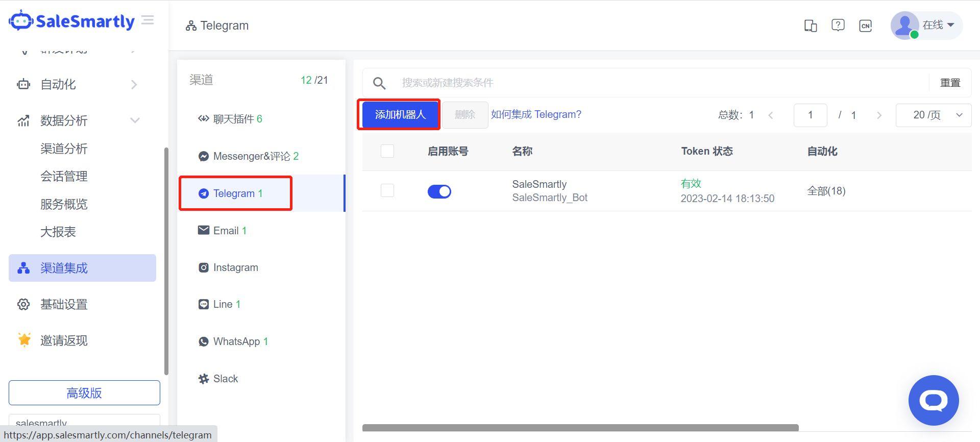The height and width of the screenshot is (442, 980).
Task: Select the Email channel label
Action: 226,231
